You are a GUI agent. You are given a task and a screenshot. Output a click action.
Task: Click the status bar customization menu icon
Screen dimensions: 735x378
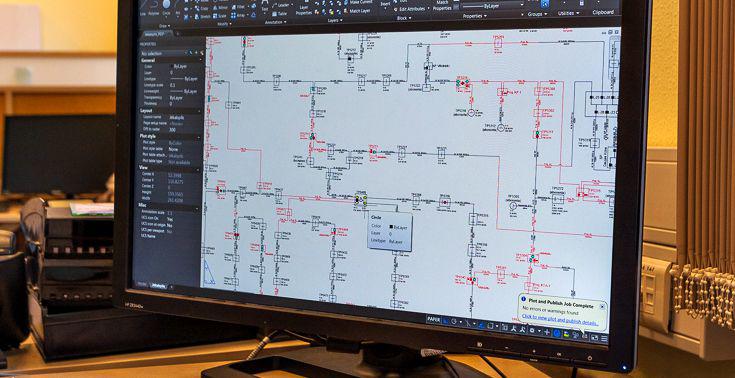(604, 338)
